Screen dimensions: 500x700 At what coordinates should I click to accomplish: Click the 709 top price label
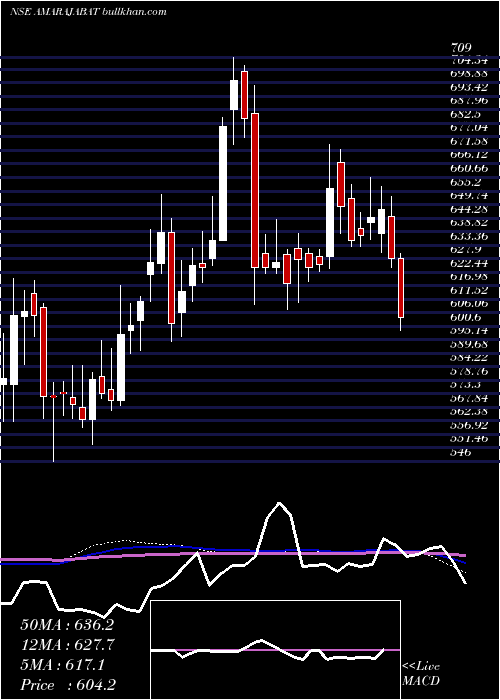(x=461, y=48)
